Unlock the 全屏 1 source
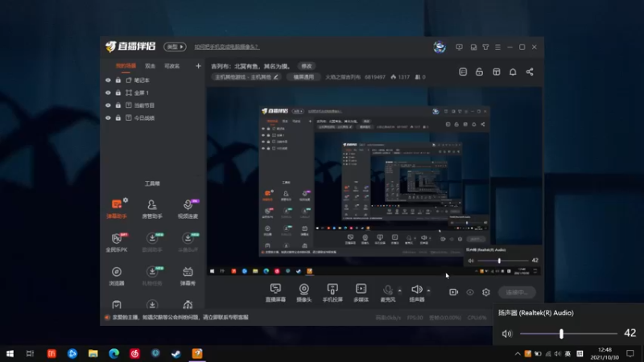This screenshot has height=362, width=644. point(118,93)
